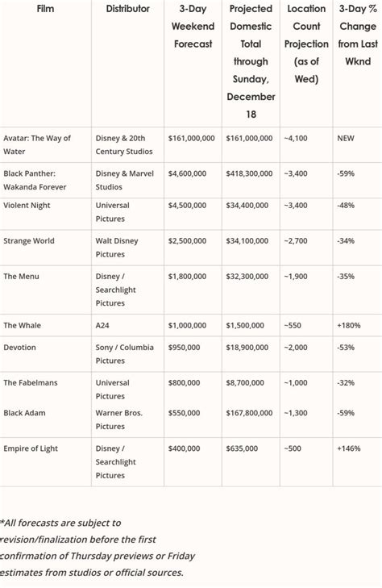
Task: Click the Devotion film entry
Action: (x=20, y=348)
